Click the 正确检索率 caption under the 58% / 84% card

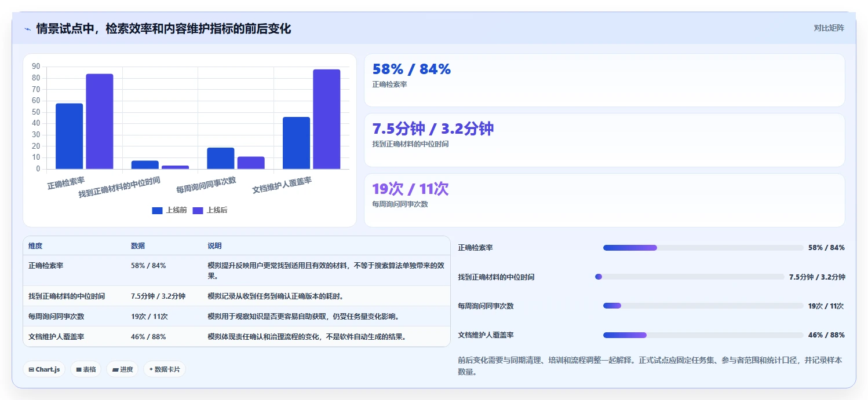(389, 85)
